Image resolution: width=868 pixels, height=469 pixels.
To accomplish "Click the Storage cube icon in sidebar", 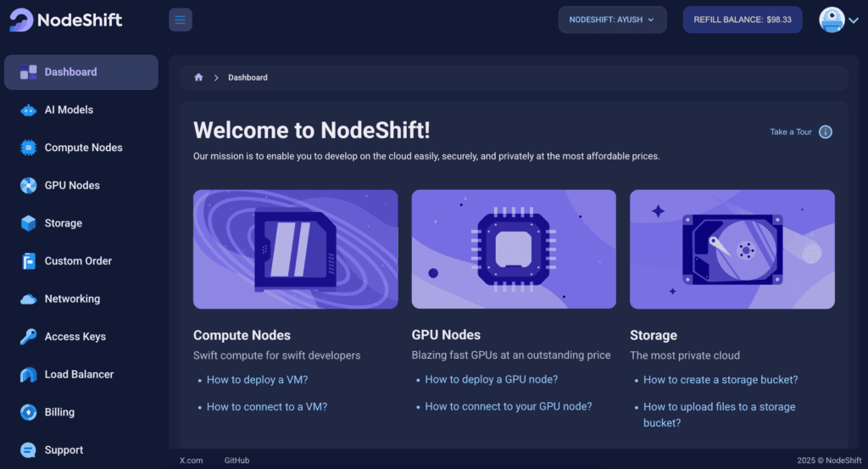I will (29, 223).
